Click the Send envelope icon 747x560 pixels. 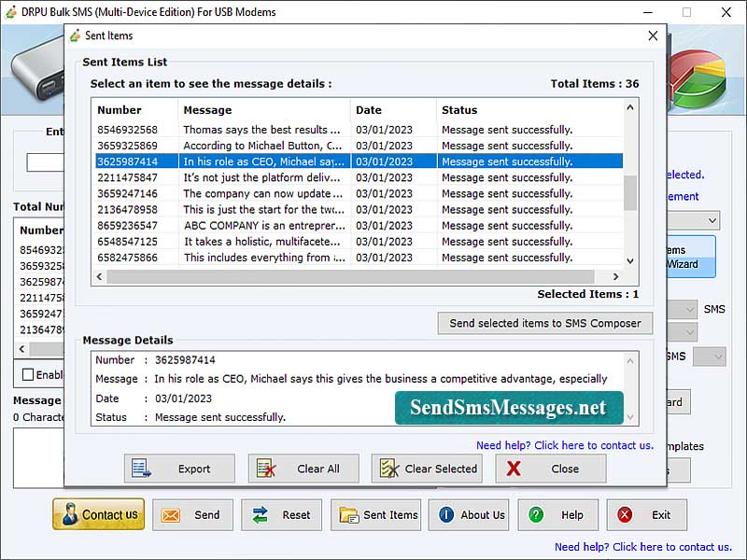[172, 514]
